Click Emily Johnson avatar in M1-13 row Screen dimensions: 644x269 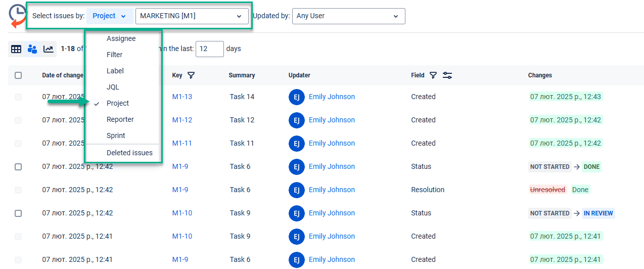[297, 97]
